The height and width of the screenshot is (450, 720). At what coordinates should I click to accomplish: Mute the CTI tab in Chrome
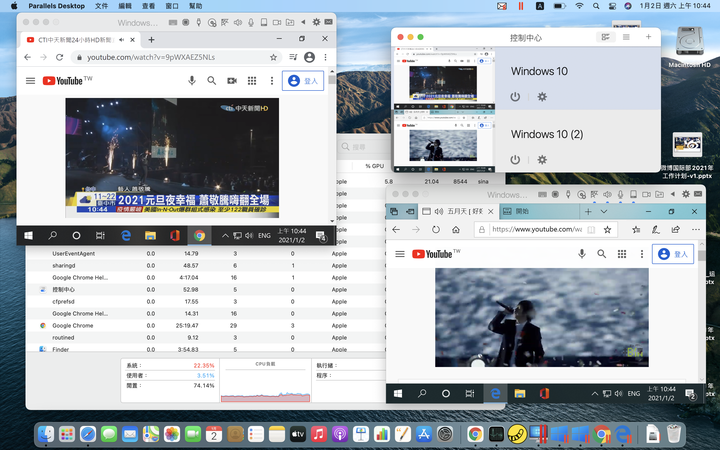(122, 40)
